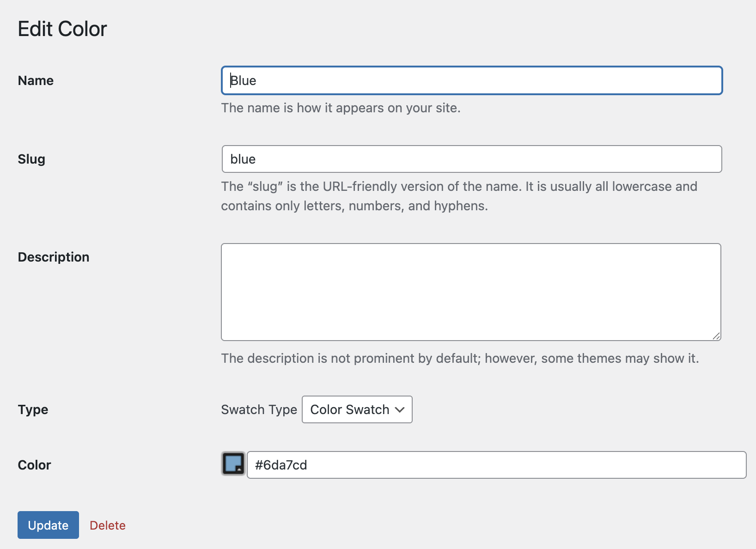Screen dimensions: 756x549
Task: Focus the Name field containing Blue
Action: tap(471, 80)
